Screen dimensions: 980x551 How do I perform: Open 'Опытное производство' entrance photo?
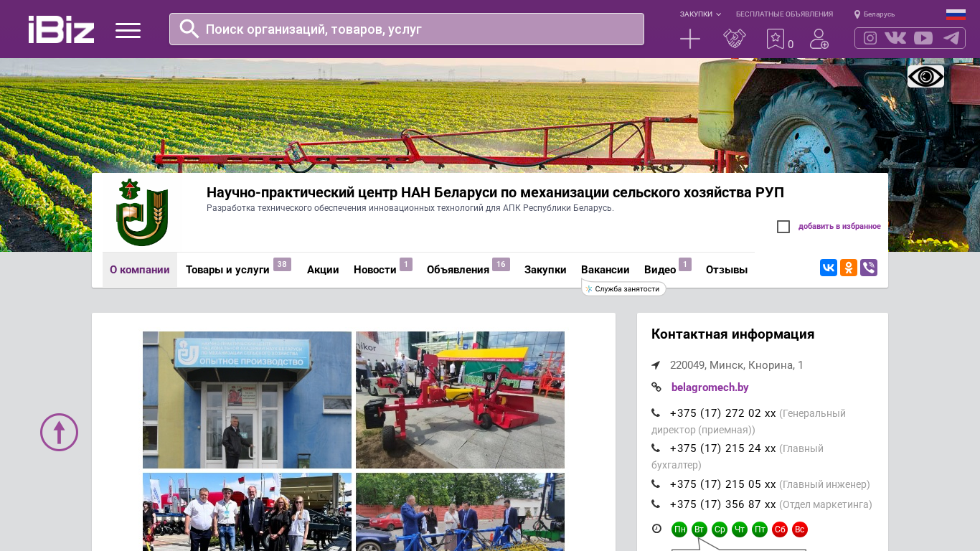[x=247, y=400]
